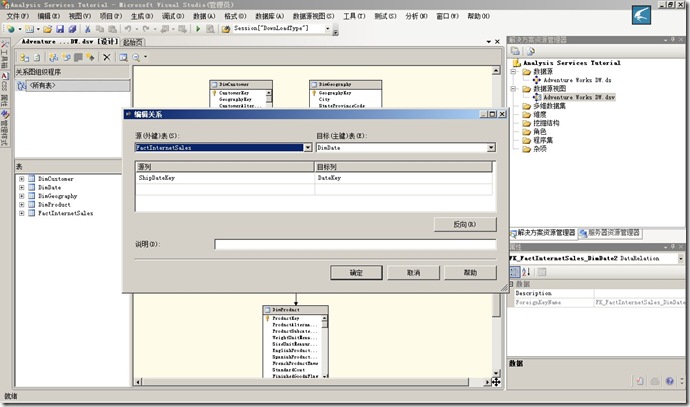Click the 反向(R) button
The height and width of the screenshot is (407, 690).
[x=465, y=224]
